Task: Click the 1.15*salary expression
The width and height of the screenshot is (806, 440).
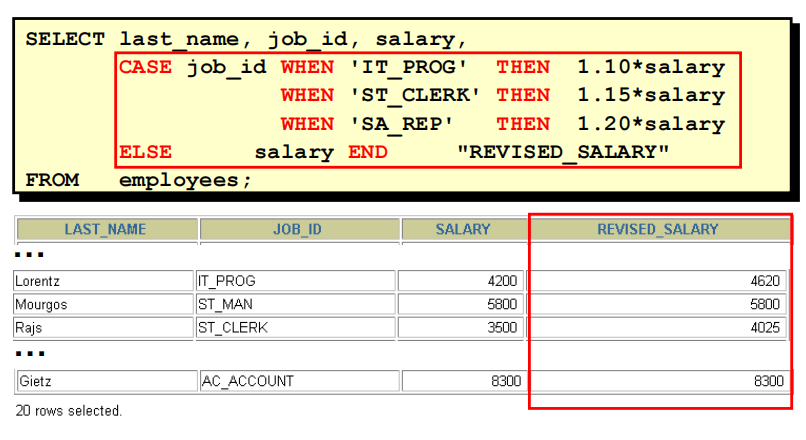Action: coord(651,96)
